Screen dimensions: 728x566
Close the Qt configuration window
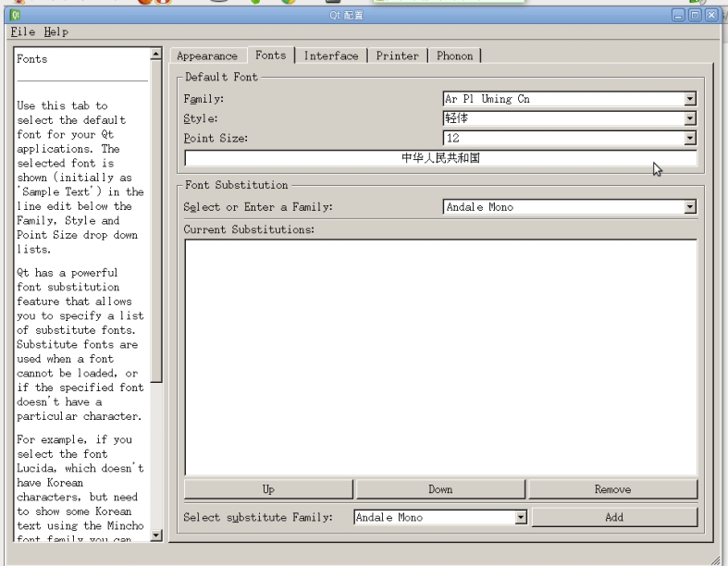click(711, 16)
